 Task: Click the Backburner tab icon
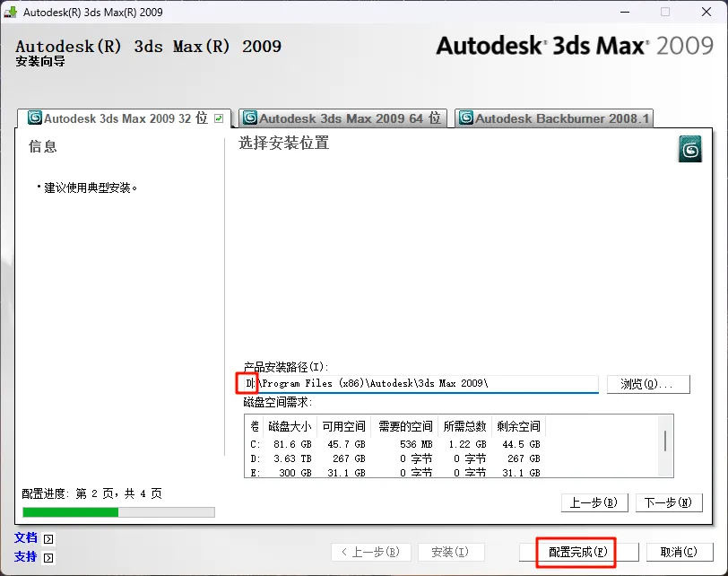466,118
